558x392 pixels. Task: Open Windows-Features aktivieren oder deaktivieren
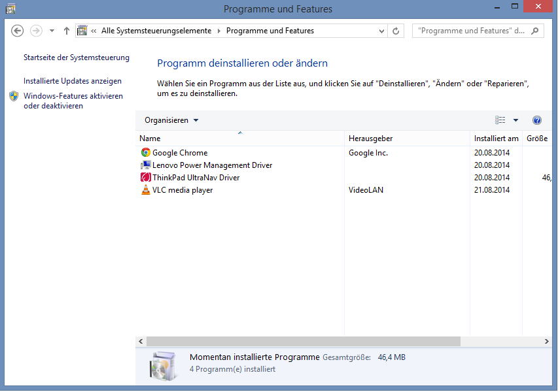[73, 101]
